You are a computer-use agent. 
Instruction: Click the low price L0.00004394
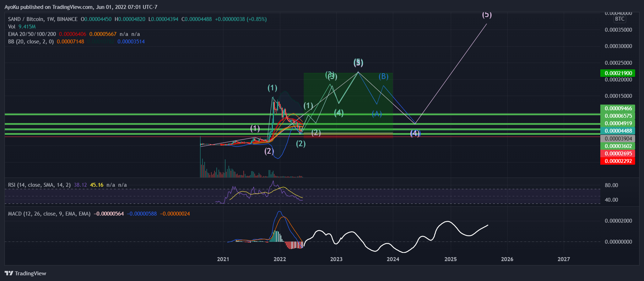[x=163, y=19]
